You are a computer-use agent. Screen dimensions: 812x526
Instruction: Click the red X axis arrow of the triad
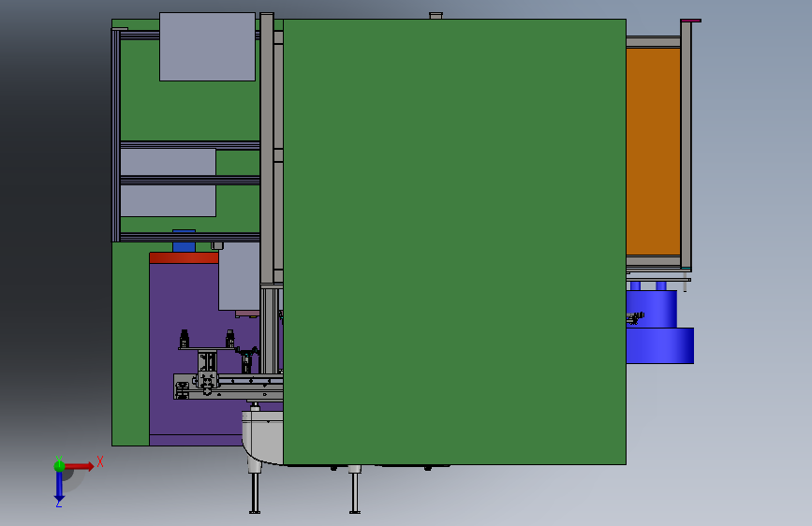[x=81, y=466]
